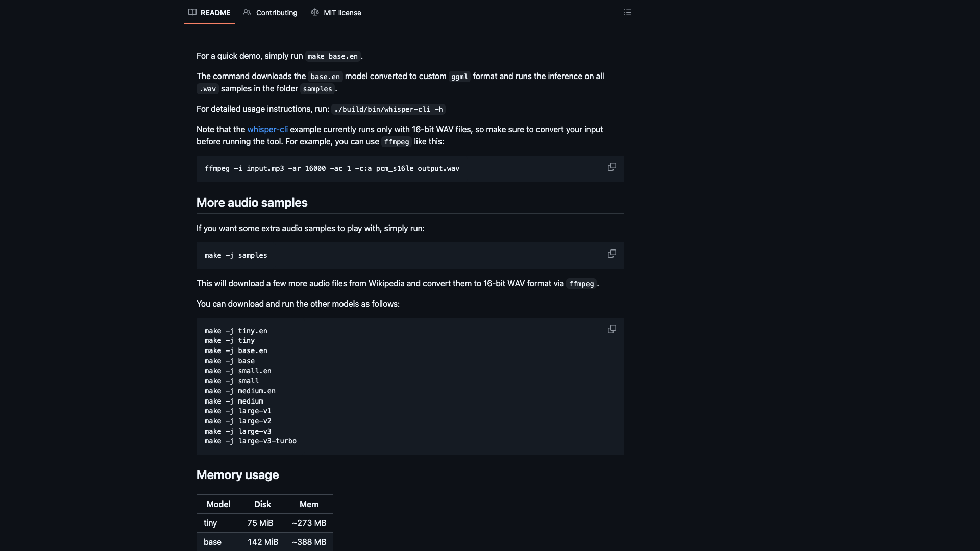980x551 pixels.
Task: Click the 'make -j large-v2' line
Action: click(238, 421)
